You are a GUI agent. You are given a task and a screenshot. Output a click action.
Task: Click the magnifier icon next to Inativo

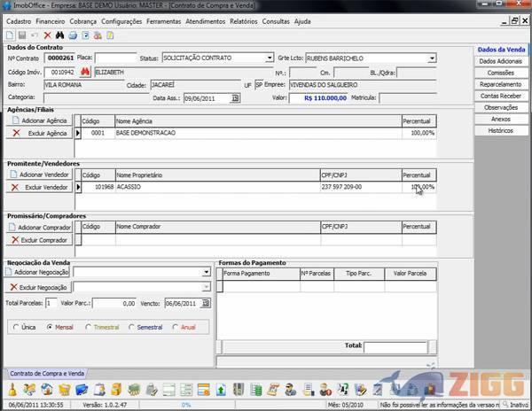(x=505, y=404)
